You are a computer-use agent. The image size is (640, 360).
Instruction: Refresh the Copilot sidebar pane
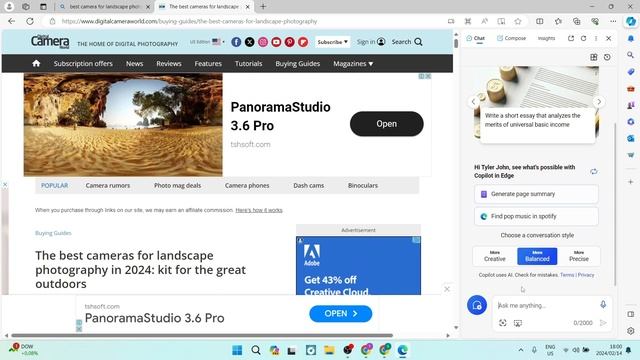(583, 38)
